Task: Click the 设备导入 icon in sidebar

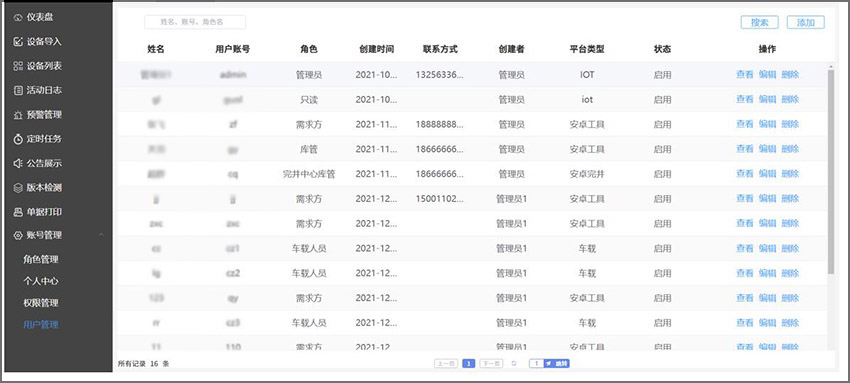Action: [x=18, y=42]
